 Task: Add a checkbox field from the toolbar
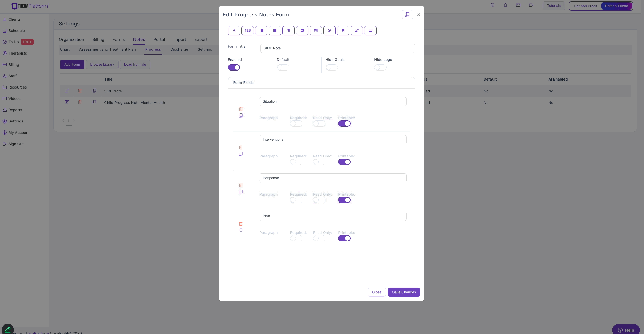point(302,30)
